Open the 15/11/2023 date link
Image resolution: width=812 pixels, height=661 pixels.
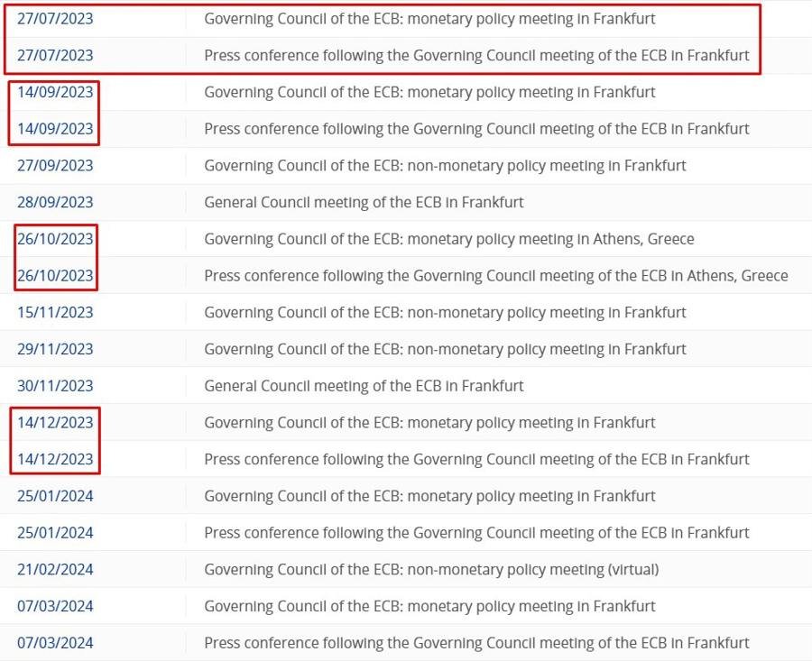click(55, 313)
